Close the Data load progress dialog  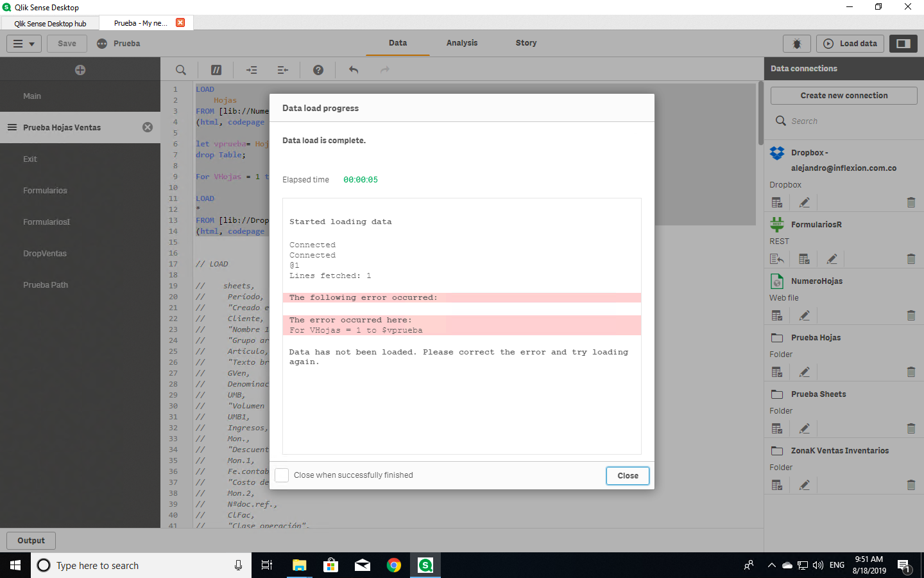pyautogui.click(x=628, y=476)
